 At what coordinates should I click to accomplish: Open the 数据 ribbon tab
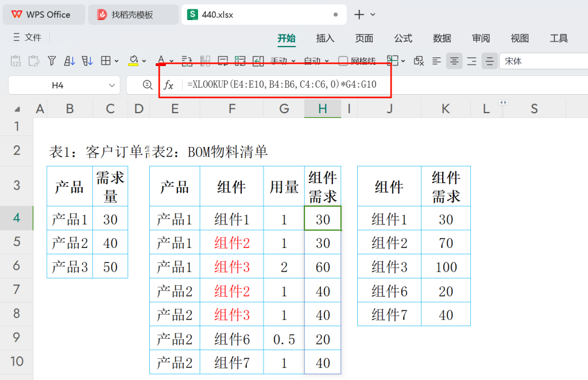coord(442,38)
